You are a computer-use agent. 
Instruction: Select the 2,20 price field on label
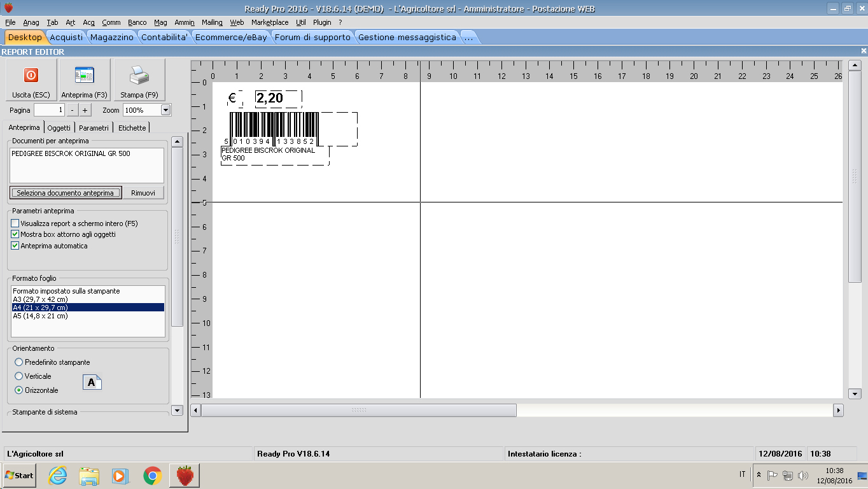[278, 99]
